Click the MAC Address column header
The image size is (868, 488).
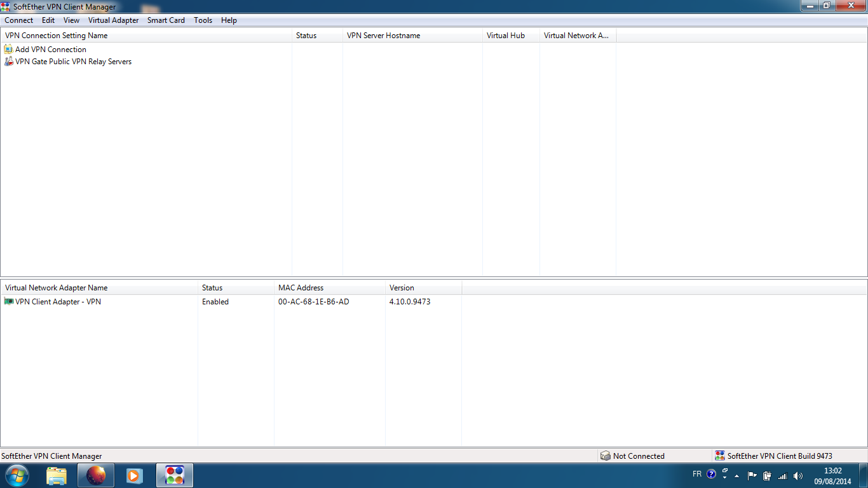330,288
